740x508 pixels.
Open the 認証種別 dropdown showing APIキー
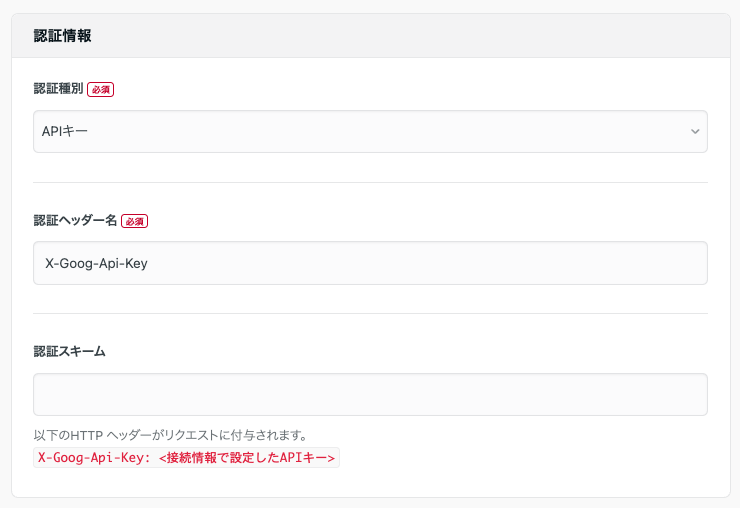click(x=370, y=131)
